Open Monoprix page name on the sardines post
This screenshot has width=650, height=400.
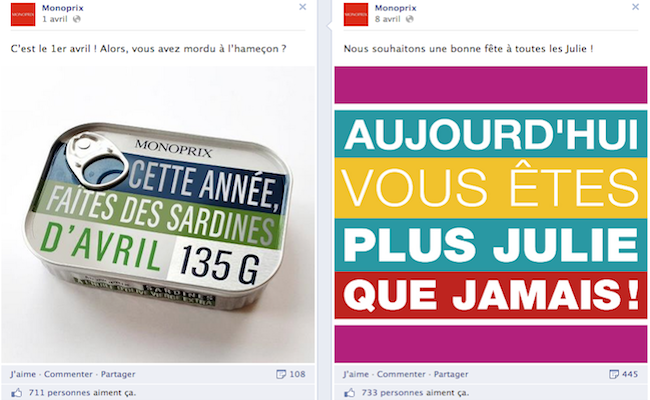(63, 8)
